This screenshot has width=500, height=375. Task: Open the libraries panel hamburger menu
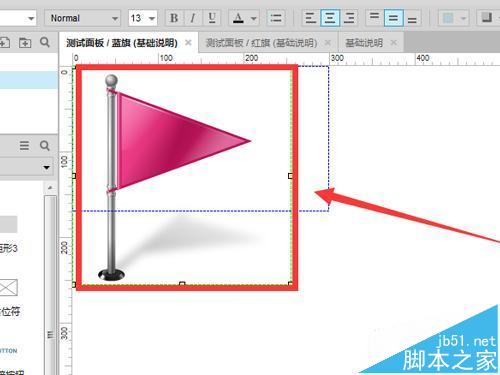24,145
